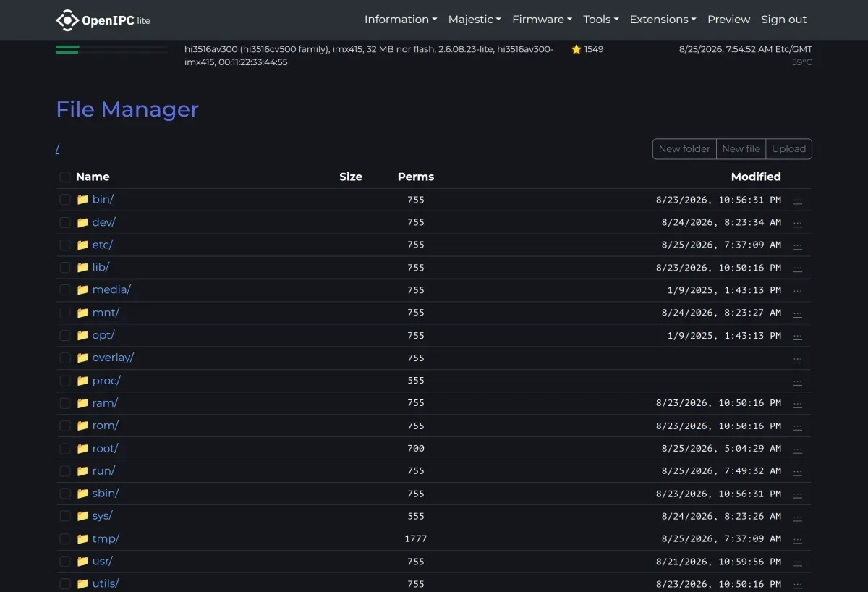Click the Name column header

(93, 177)
